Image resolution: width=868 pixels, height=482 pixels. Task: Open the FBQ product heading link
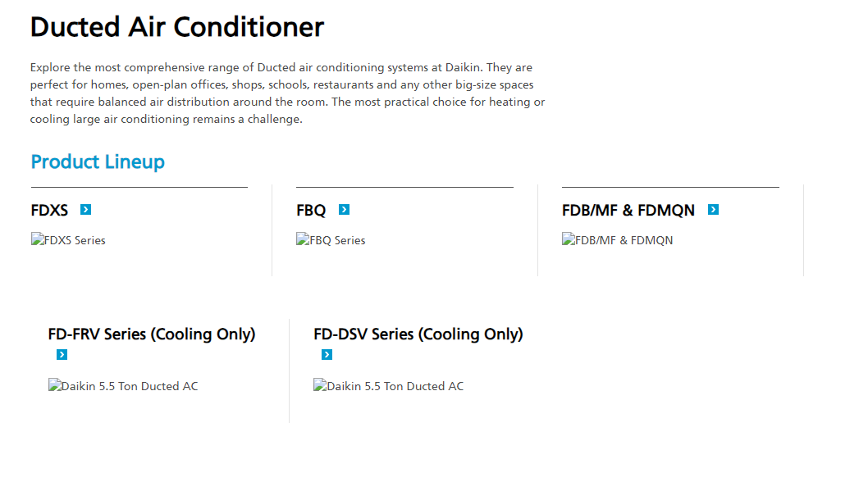tap(311, 211)
